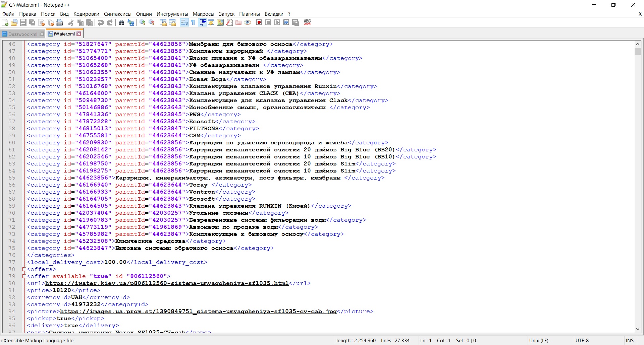
Task: Toggle the Word wrap toolbar button
Action: point(184,22)
